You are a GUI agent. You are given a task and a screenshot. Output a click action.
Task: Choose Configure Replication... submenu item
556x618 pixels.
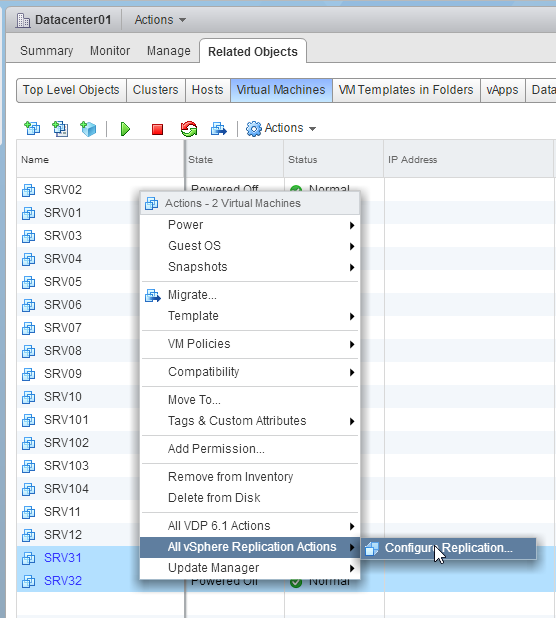pyautogui.click(x=448, y=548)
